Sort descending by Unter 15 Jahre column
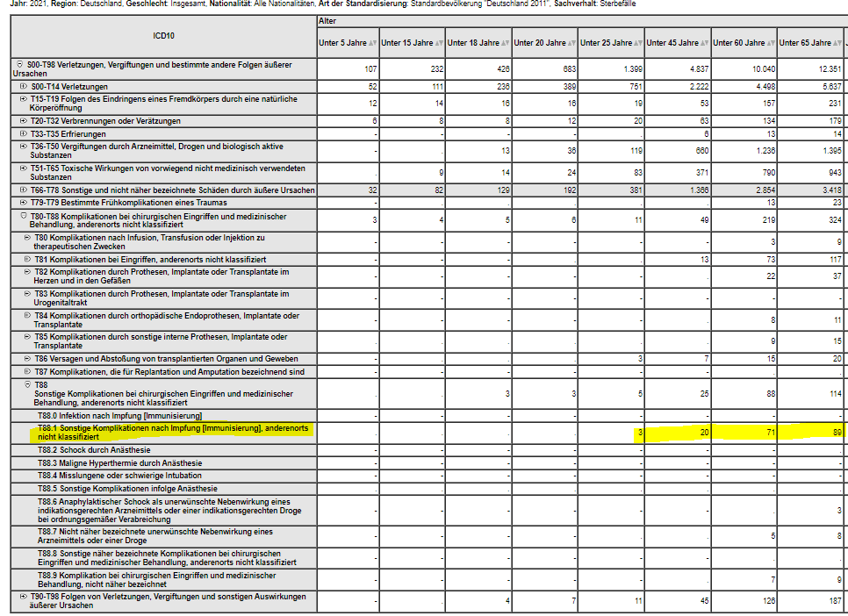The height and width of the screenshot is (616, 848). coord(439,43)
